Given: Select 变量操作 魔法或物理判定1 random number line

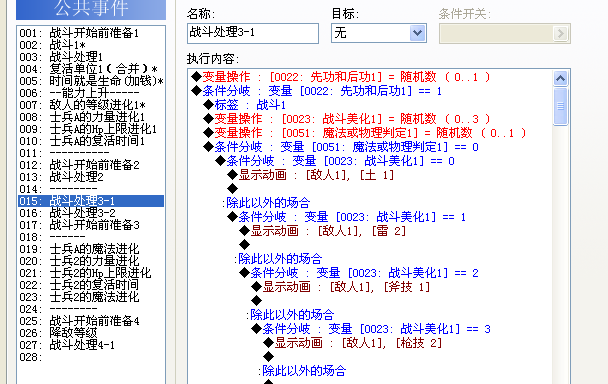Looking at the screenshot, I should click(x=364, y=133).
